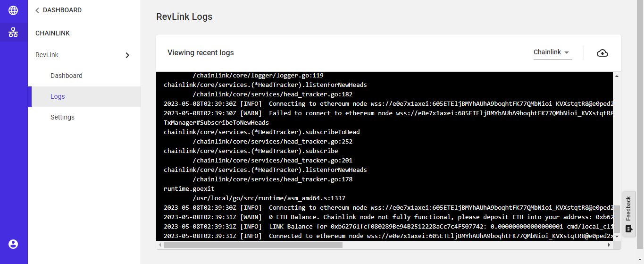Screen dimensions: 644x264
Task: Click the horizontal scrollbar right arrow
Action: click(x=610, y=245)
